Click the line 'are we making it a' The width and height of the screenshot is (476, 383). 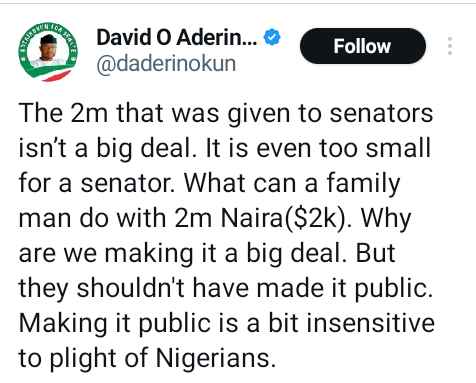[x=207, y=253]
